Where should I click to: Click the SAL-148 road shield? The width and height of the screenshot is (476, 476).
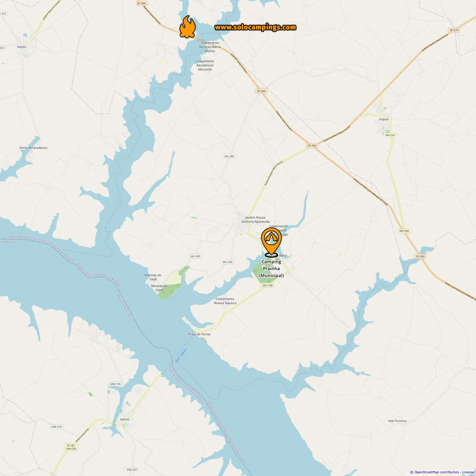267,285
